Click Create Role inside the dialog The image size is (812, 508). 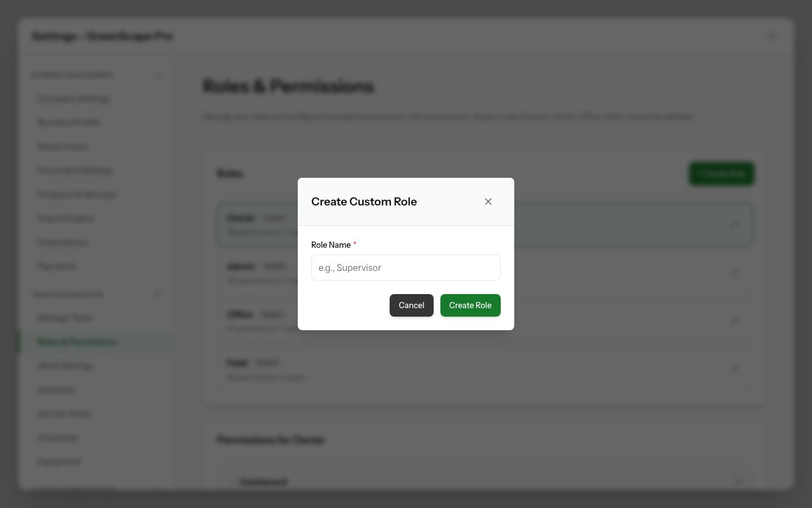(x=470, y=305)
